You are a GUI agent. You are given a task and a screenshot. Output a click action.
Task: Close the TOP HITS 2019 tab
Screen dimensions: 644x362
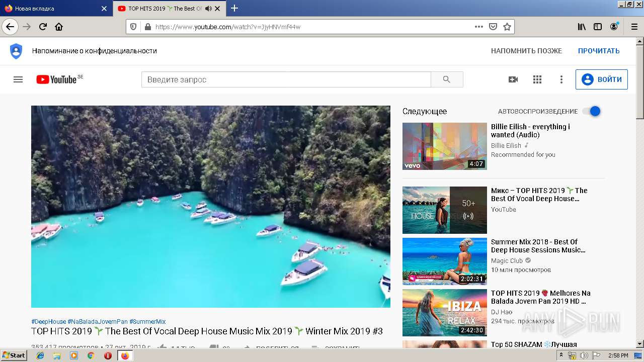[x=217, y=9]
